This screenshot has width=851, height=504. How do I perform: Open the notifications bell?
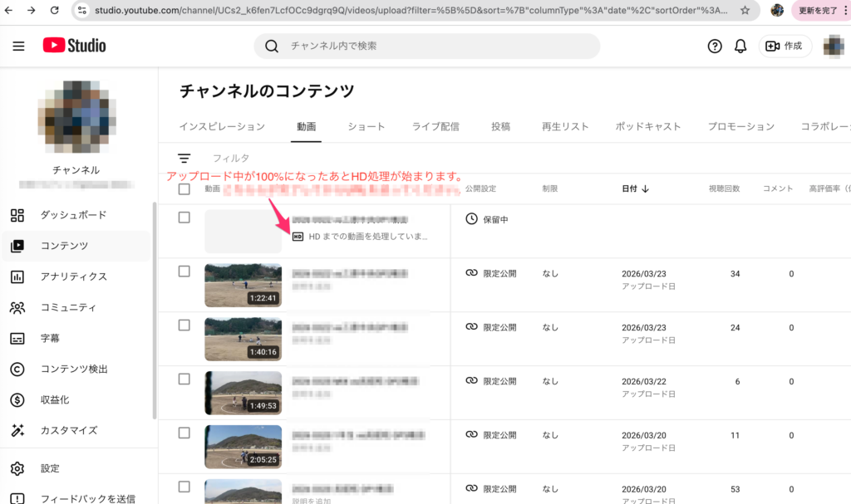740,46
